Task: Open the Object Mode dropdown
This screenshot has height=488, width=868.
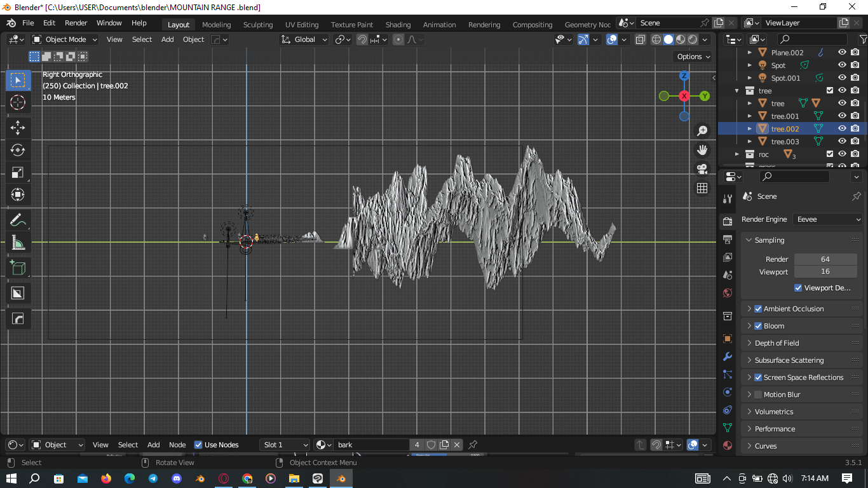Action: (x=65, y=39)
